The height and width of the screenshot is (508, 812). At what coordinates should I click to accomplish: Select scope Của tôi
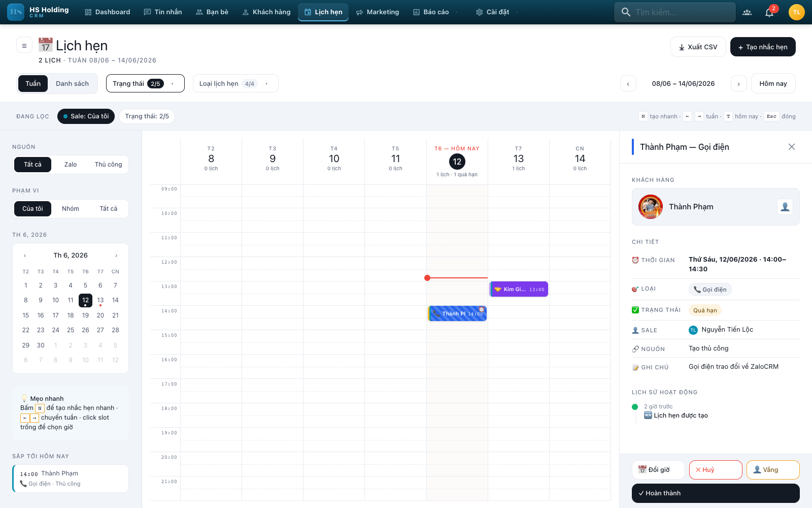click(x=32, y=209)
